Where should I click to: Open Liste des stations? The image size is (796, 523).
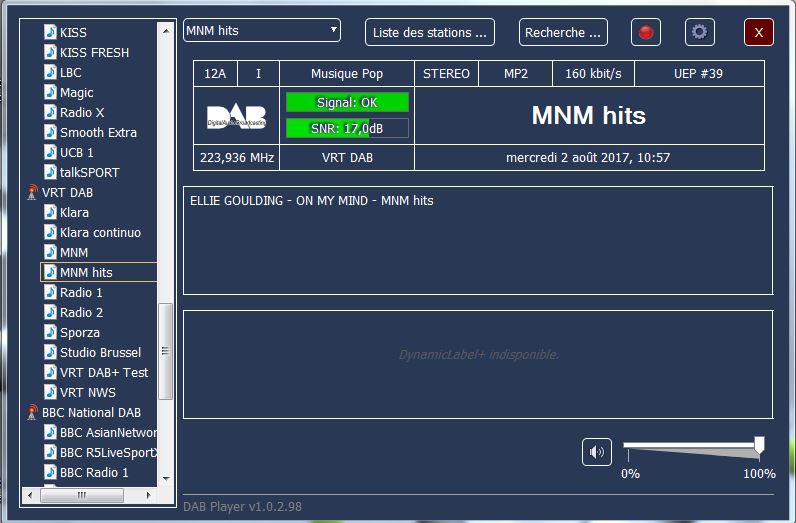tap(429, 32)
